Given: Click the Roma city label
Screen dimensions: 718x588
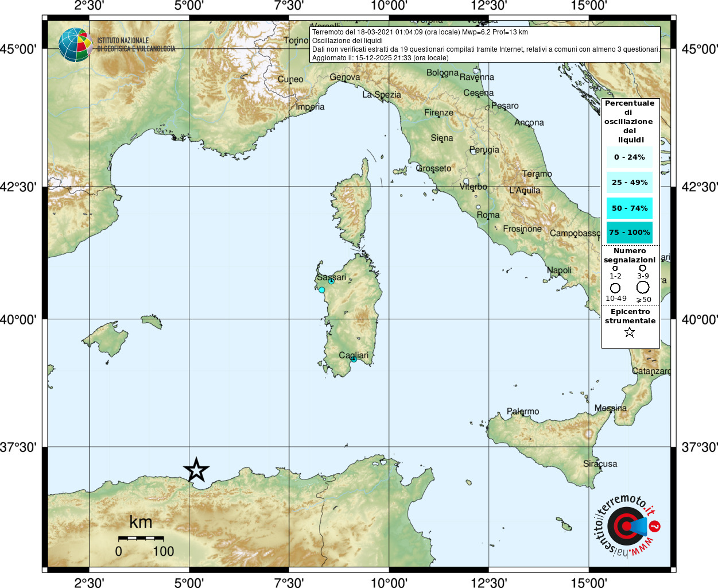Looking at the screenshot, I should coord(488,215).
